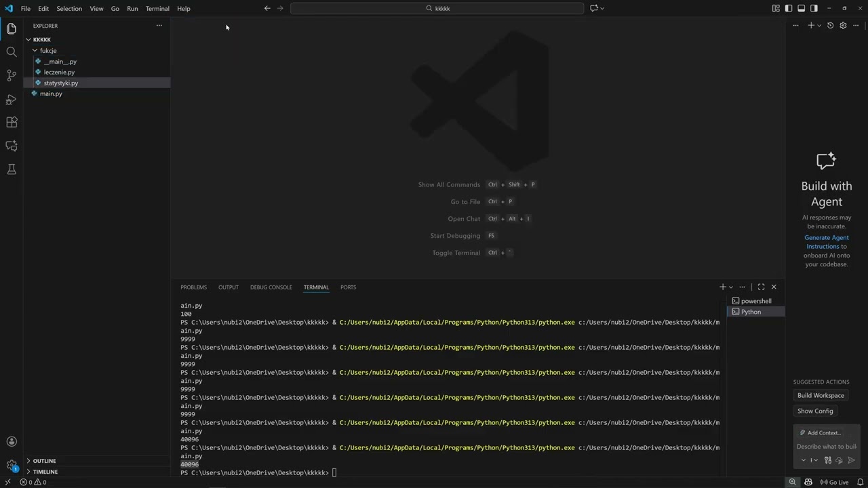The height and width of the screenshot is (488, 868).
Task: Switch to the Debug Console tab
Action: (271, 287)
